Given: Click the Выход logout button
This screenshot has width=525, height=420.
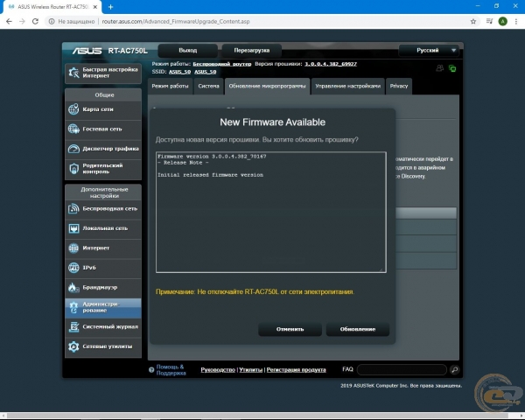Looking at the screenshot, I should [x=187, y=51].
